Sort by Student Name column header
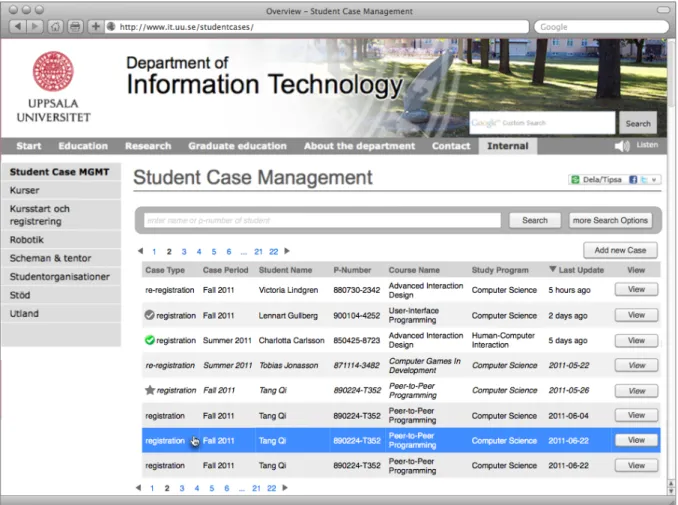 click(x=285, y=270)
